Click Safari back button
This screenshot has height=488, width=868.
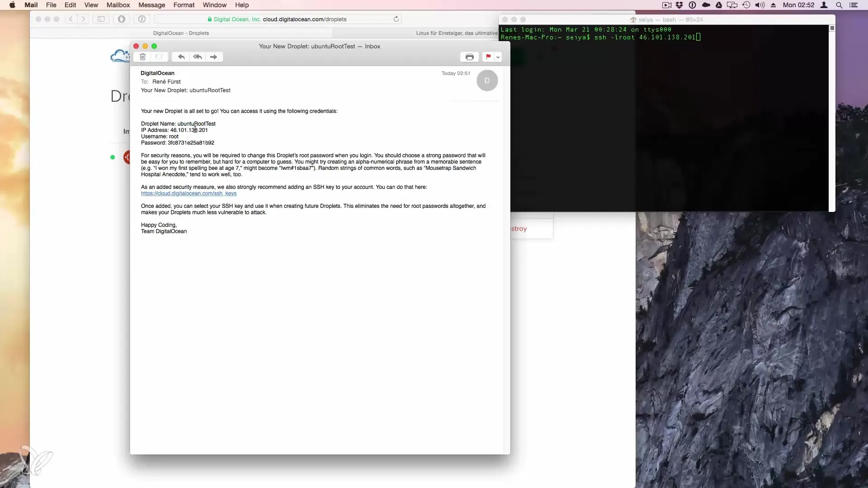click(71, 19)
